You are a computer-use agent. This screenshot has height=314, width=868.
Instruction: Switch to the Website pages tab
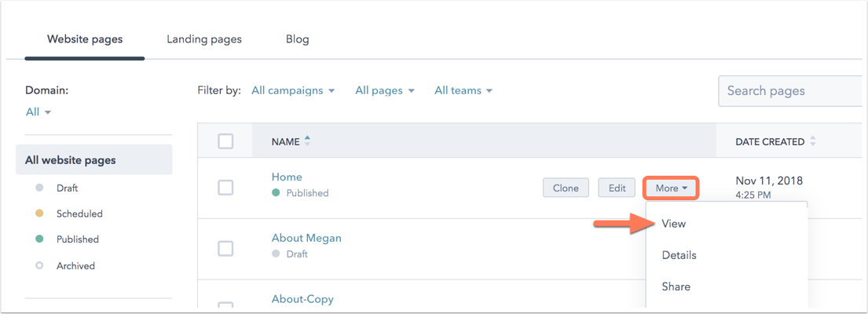click(x=85, y=39)
